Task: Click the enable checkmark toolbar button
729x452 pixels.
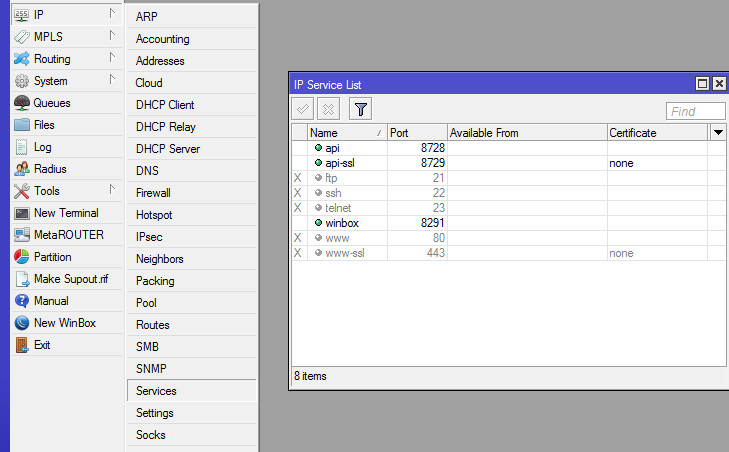Action: point(303,110)
